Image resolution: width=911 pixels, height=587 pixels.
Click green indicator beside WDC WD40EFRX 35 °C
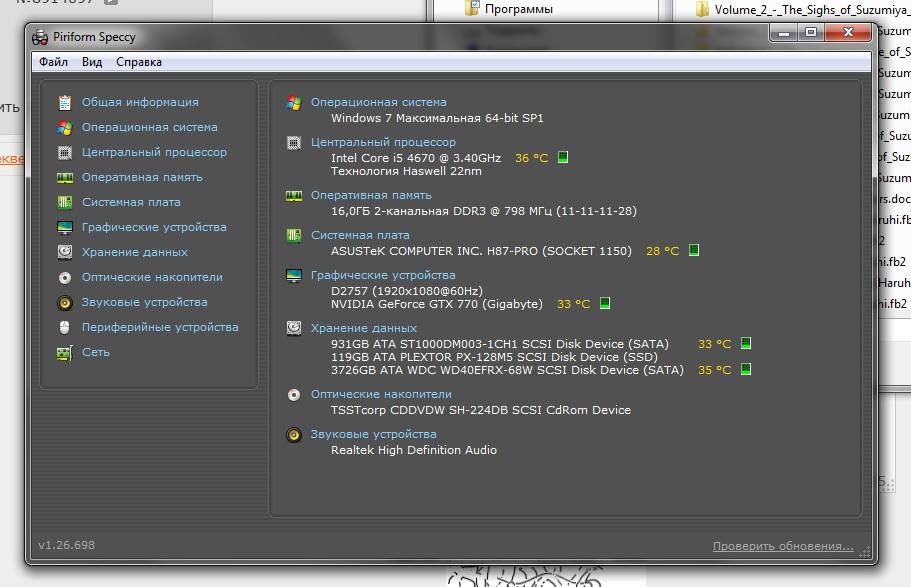point(746,369)
